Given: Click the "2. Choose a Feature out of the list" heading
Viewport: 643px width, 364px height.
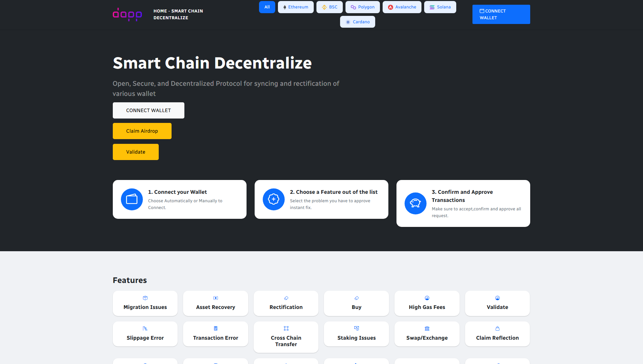Looking at the screenshot, I should pyautogui.click(x=334, y=192).
